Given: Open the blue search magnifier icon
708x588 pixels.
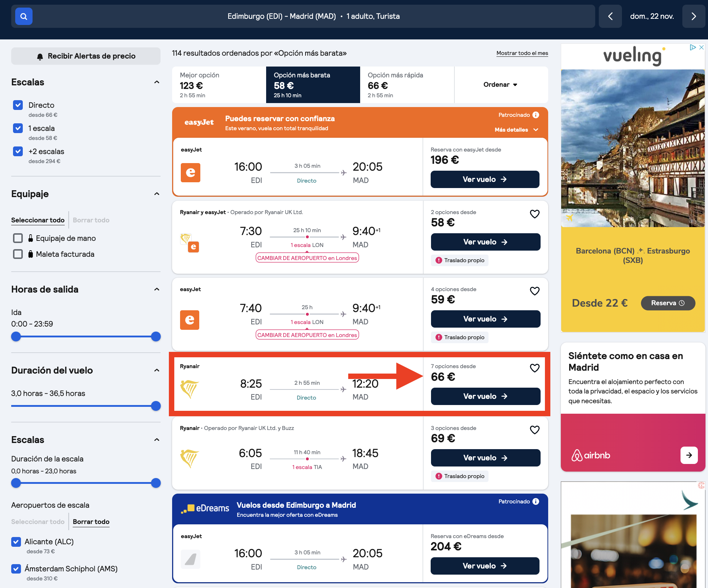Looking at the screenshot, I should pos(24,16).
